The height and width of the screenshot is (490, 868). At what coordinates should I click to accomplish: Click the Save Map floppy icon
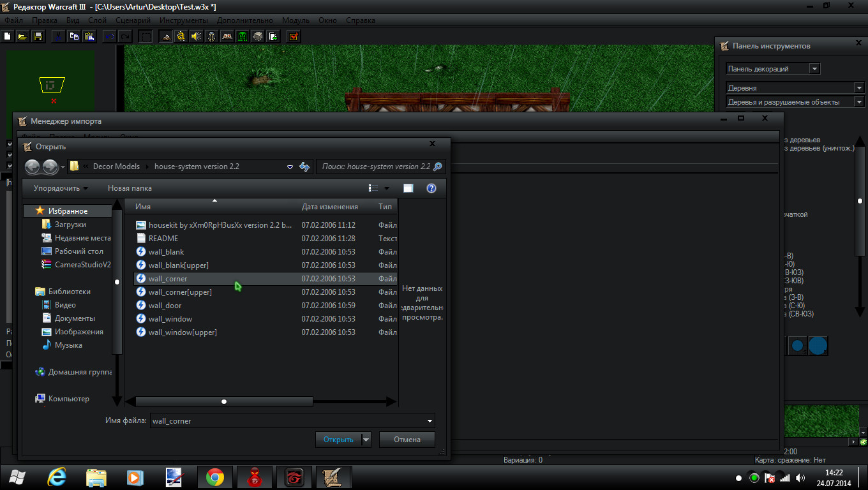pos(38,36)
